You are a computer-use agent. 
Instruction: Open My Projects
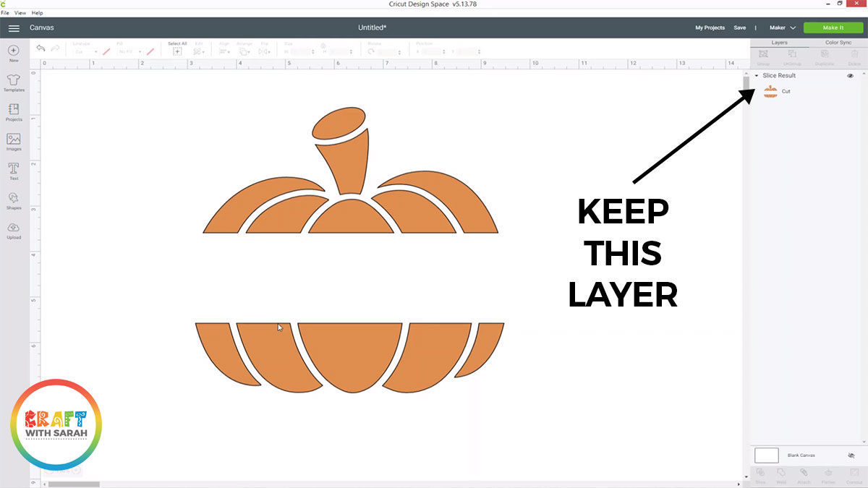710,27
